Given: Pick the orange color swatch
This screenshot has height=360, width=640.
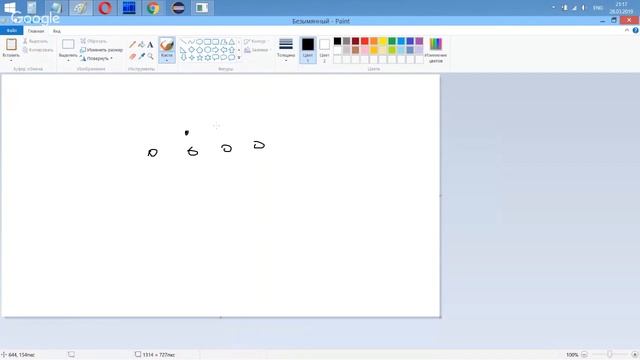Looking at the screenshot, I should coord(374,41).
